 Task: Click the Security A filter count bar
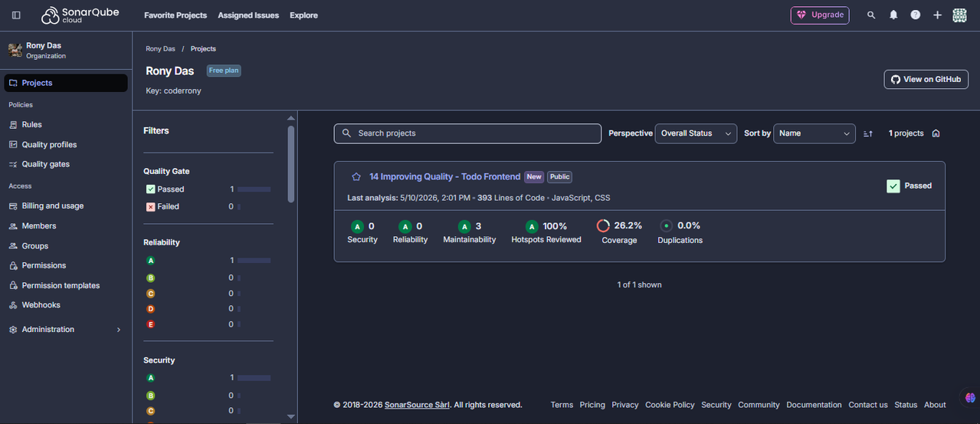tap(254, 378)
